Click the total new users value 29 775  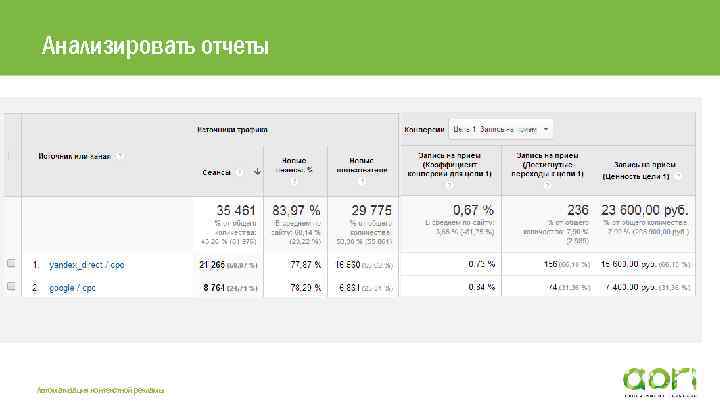point(371,210)
